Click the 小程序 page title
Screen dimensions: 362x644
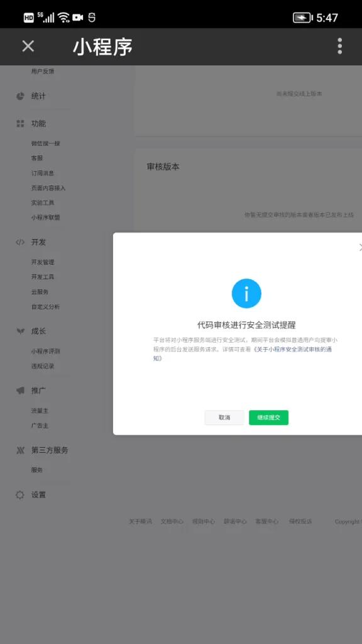(102, 47)
